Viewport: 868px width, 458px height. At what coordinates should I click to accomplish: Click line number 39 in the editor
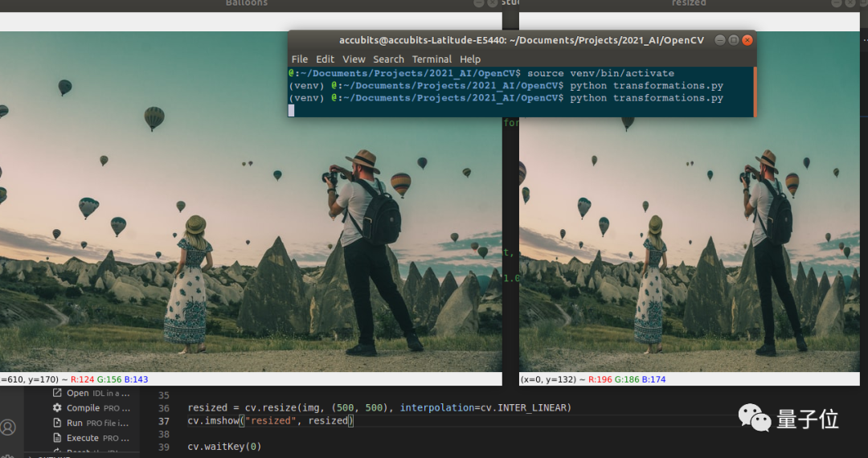[x=164, y=447]
